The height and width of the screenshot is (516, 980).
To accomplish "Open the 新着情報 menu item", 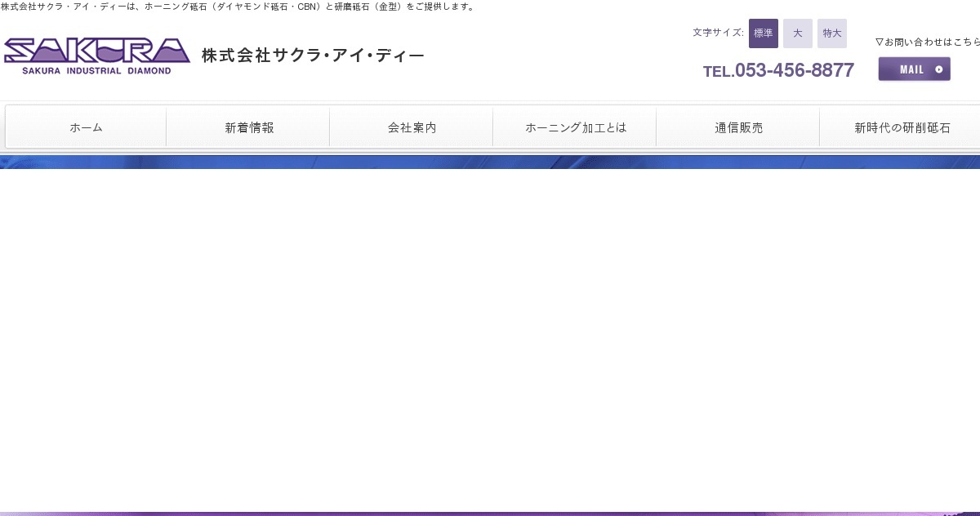I will pyautogui.click(x=249, y=127).
